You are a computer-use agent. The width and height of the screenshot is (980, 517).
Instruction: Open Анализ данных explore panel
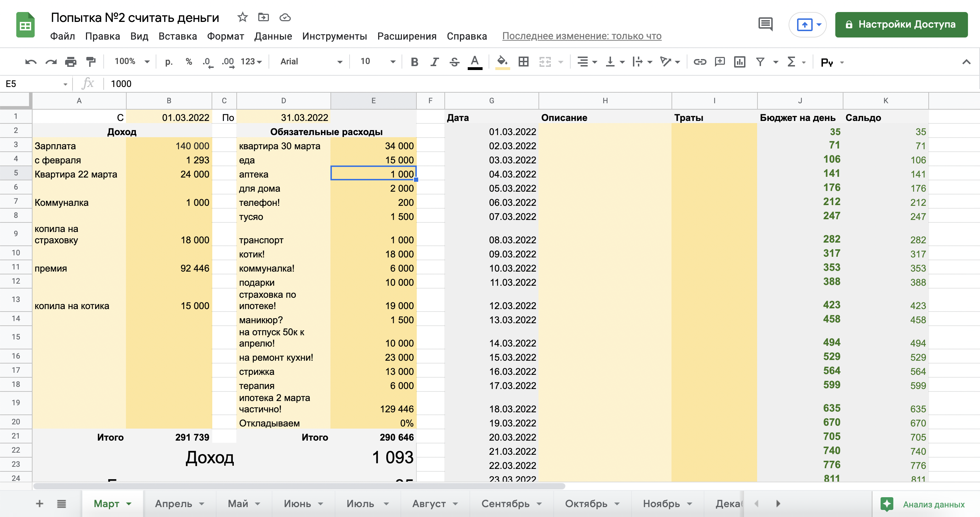tap(923, 504)
